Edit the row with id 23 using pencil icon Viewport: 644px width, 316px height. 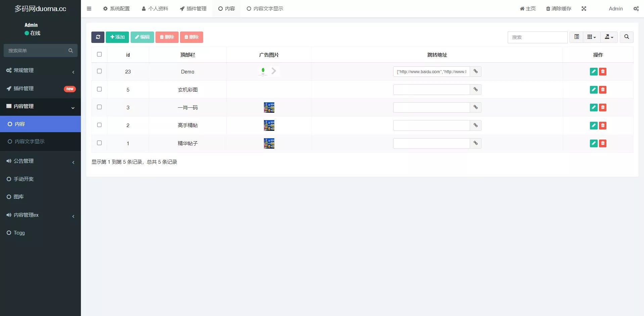(x=593, y=71)
